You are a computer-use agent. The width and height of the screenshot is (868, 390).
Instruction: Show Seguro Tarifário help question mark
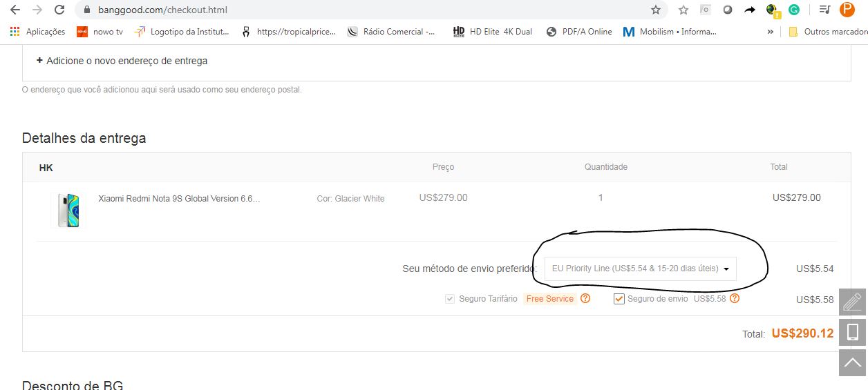(585, 299)
